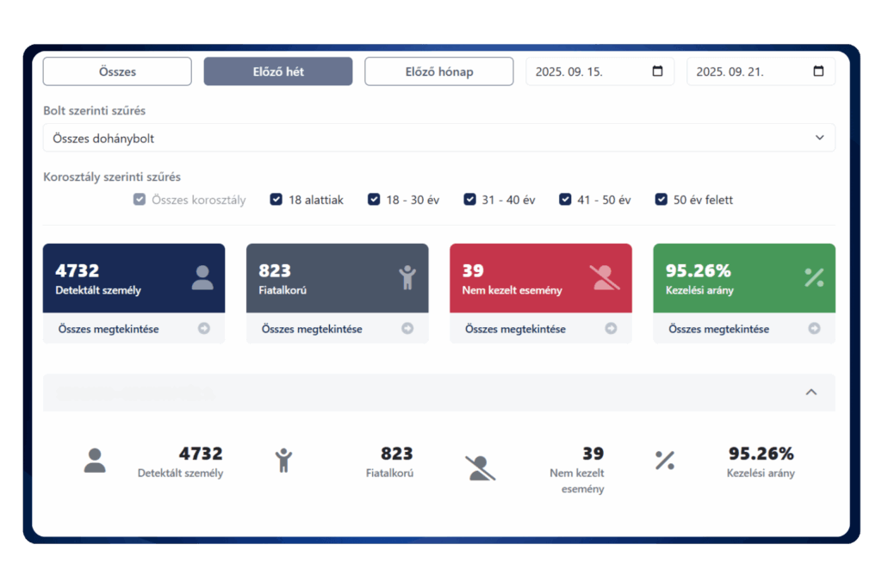Click the end date input field
Screen dimensions: 882x588
(x=749, y=71)
